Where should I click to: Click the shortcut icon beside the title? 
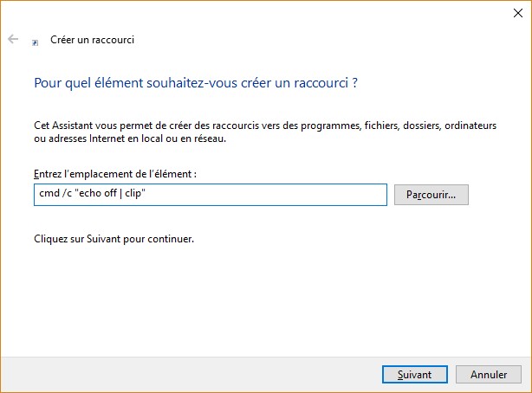(x=35, y=41)
